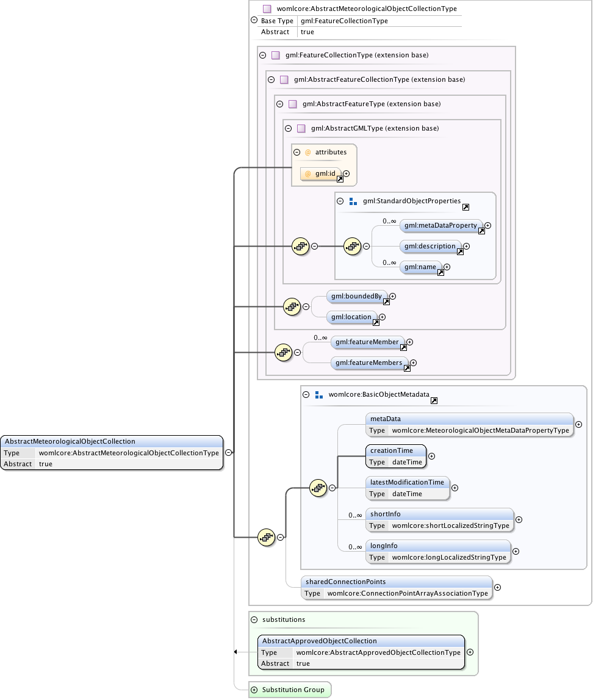Follow the reference arrow on gml:boundedBy
The width and height of the screenshot is (593, 700).
click(x=386, y=301)
